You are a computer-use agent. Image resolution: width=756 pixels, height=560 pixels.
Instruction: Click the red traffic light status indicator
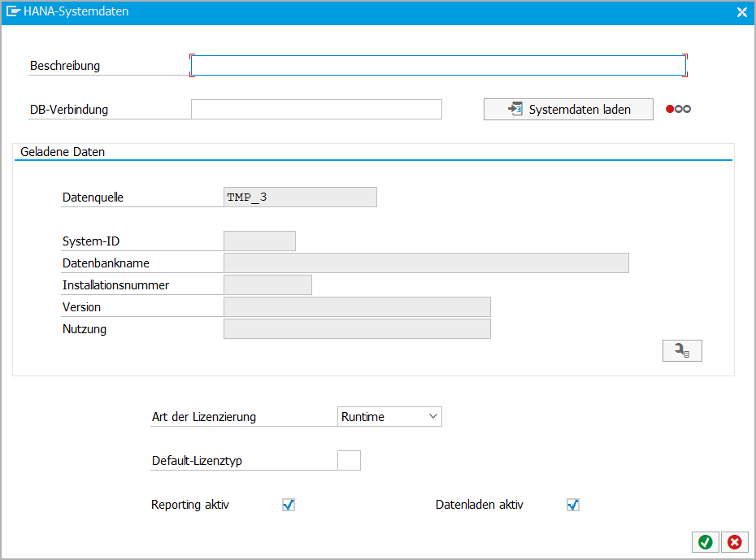coord(678,109)
